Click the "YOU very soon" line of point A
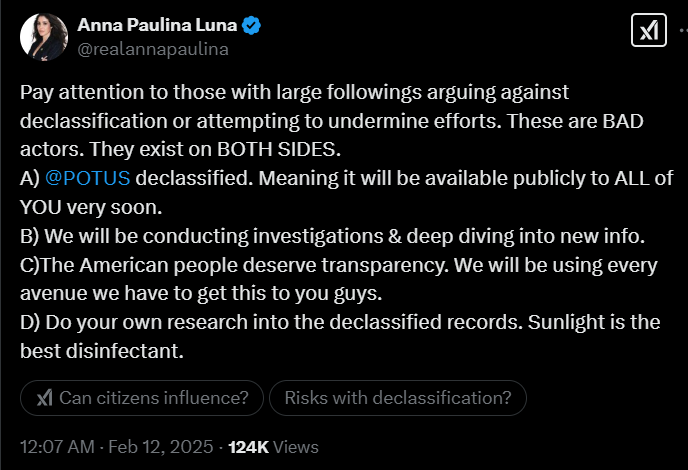 pos(90,209)
